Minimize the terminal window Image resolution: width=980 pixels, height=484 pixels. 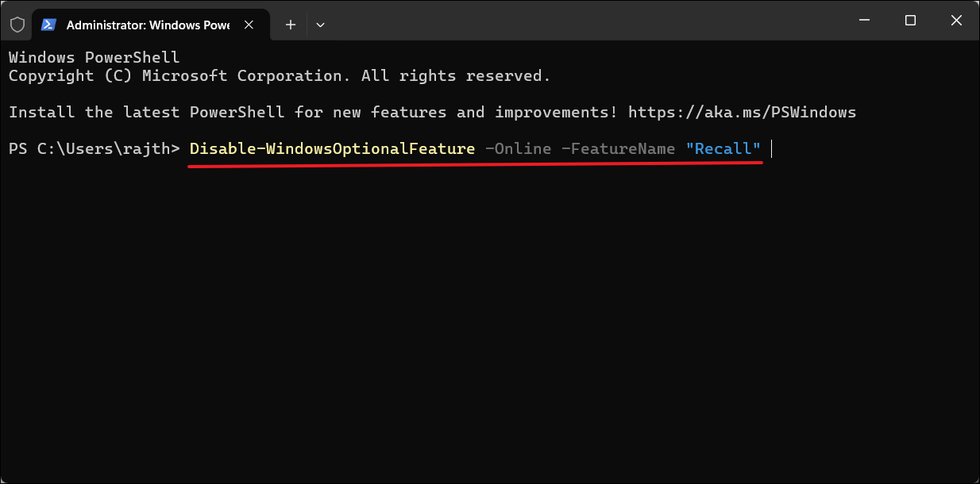(866, 21)
